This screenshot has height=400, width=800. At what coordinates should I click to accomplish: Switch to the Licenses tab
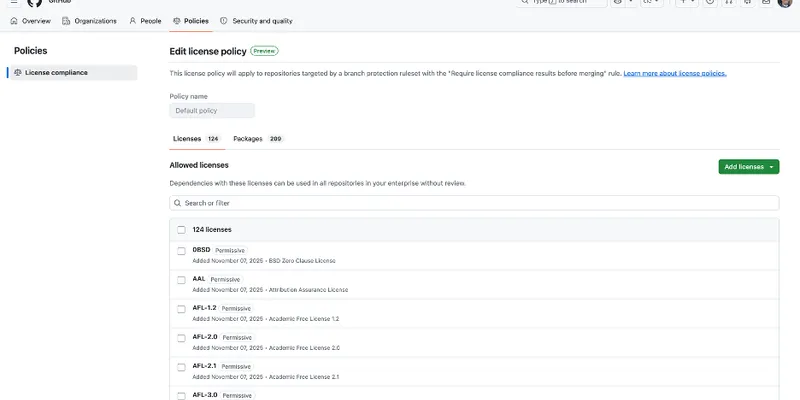pyautogui.click(x=197, y=139)
